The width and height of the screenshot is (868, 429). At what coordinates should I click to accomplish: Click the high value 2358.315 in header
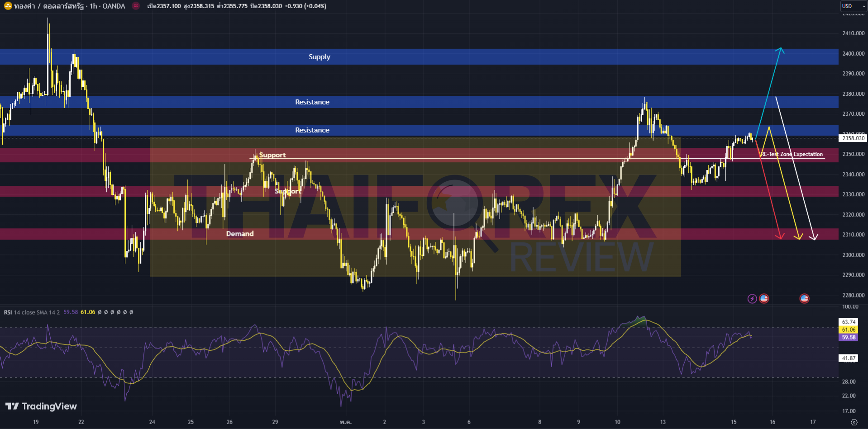coord(202,6)
